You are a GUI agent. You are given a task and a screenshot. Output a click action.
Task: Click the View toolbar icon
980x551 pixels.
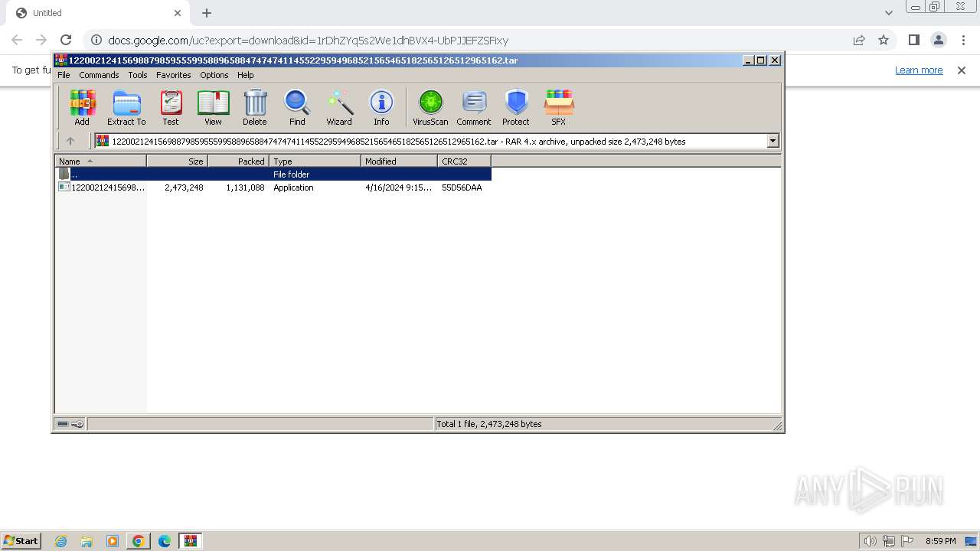pos(213,107)
